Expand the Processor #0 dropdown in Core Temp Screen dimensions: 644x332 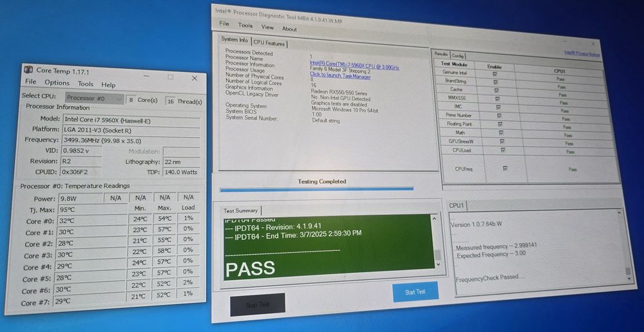point(95,98)
